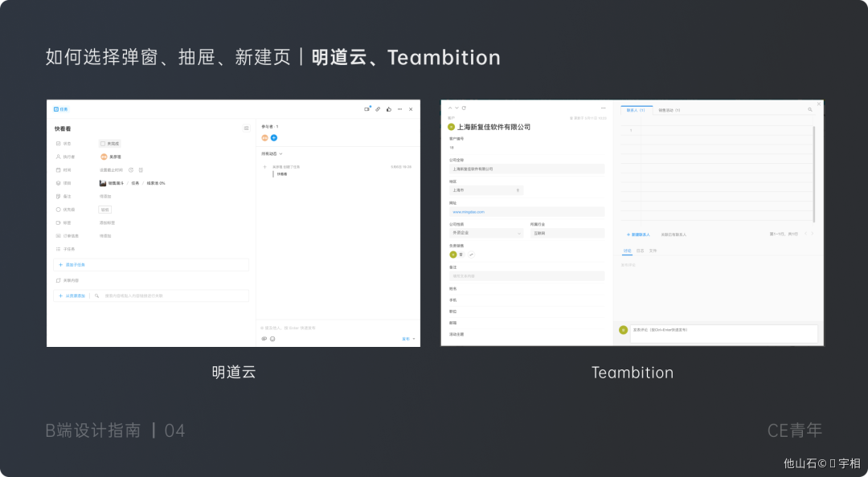Click 线索池 0% in the project path
This screenshot has width=868, height=477.
156,183
